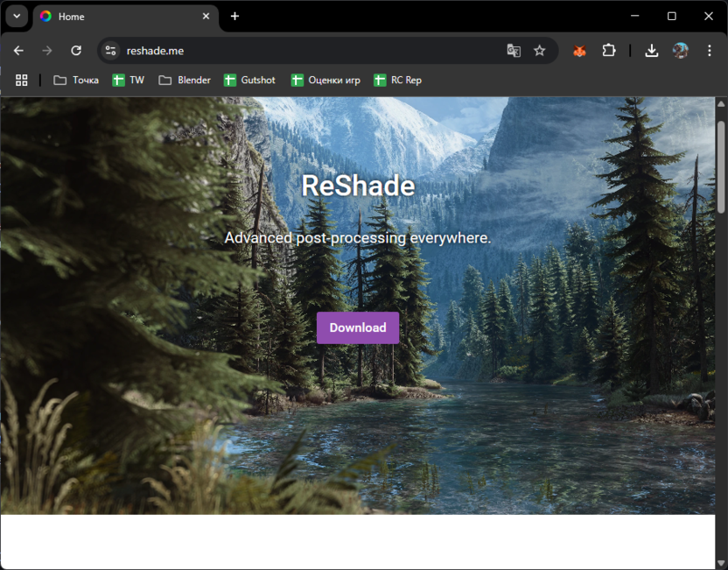
Task: Click the scrollbar up arrow
Action: tap(721, 104)
